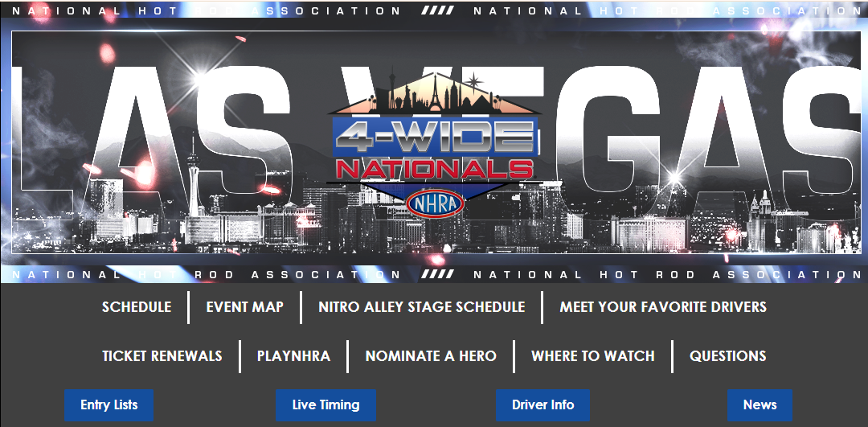Open the Schedule link
The height and width of the screenshot is (427, 868).
pyautogui.click(x=137, y=307)
